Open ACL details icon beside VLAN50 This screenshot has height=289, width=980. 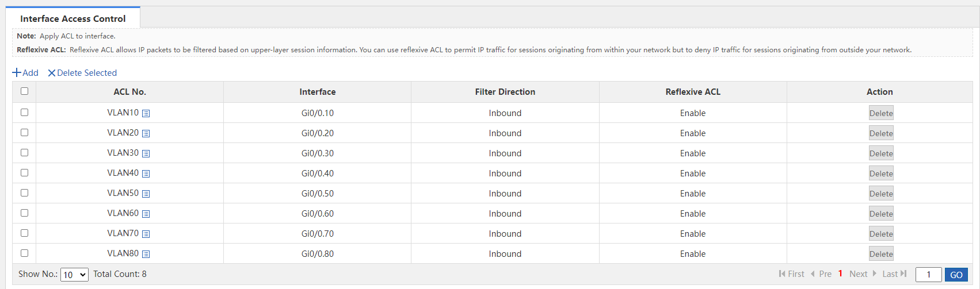(146, 194)
